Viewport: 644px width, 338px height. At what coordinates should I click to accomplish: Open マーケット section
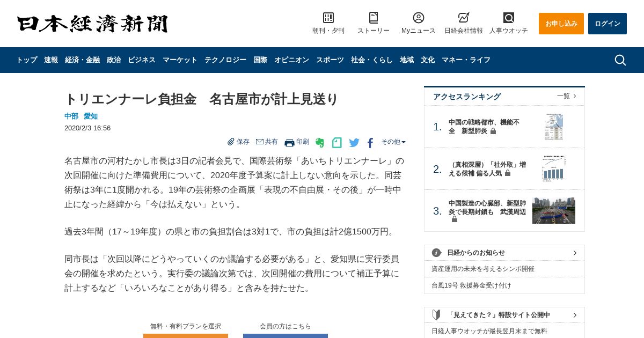pos(180,60)
